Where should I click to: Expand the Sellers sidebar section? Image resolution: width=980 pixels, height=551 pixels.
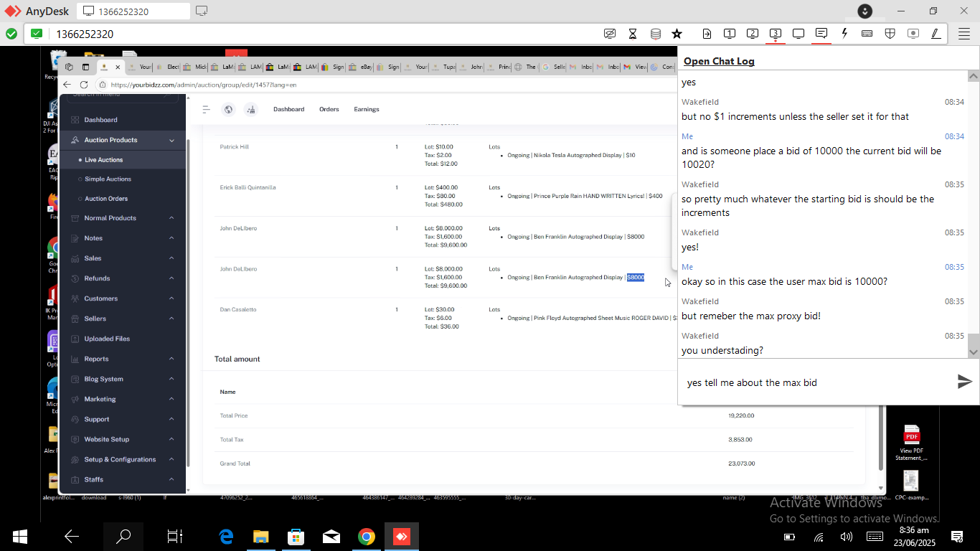point(123,319)
